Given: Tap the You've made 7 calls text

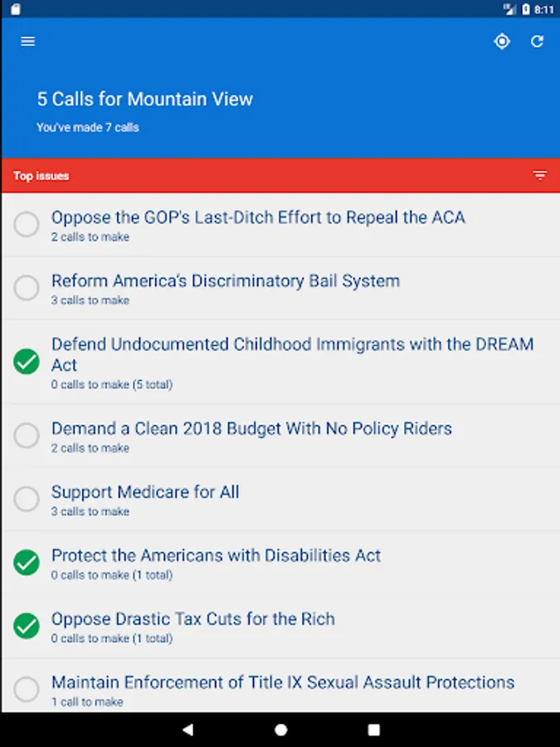Looking at the screenshot, I should [88, 127].
